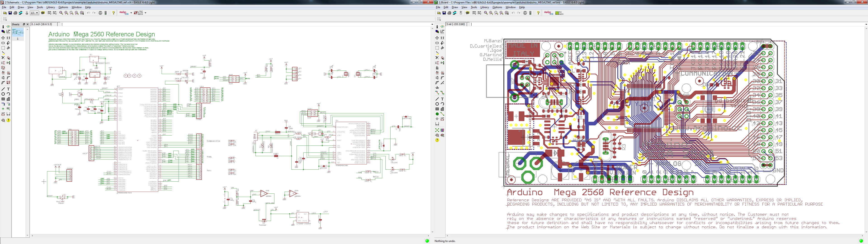The image size is (868, 244).
Task: Expand the designlink dropdown arrow
Action: 131,13
